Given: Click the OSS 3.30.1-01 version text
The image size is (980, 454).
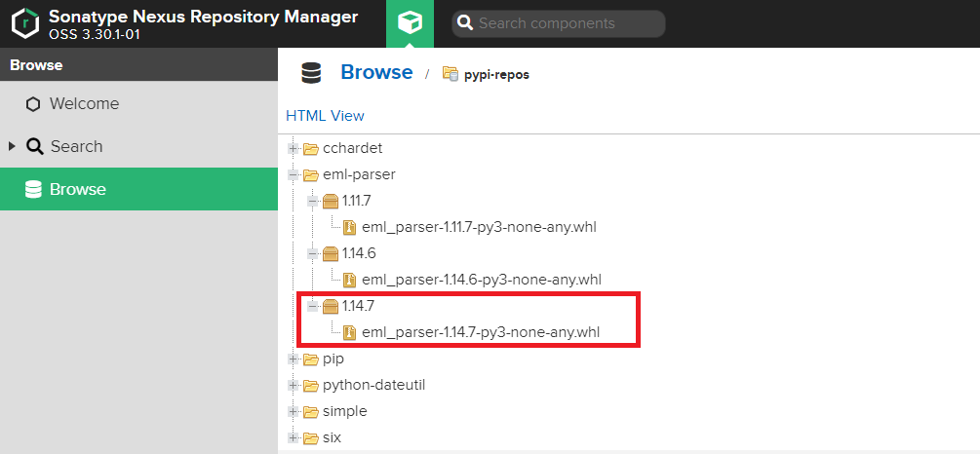Looking at the screenshot, I should [x=95, y=34].
